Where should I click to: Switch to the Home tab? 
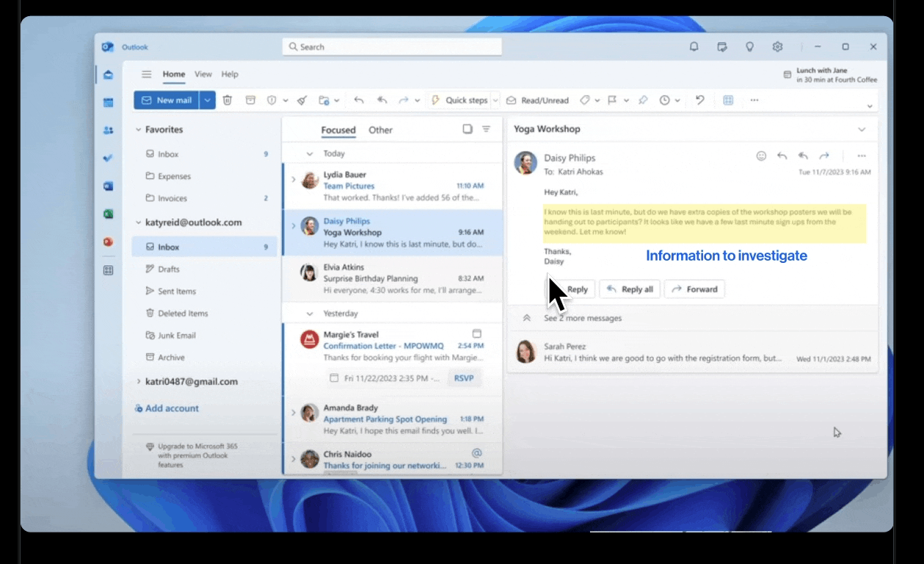tap(174, 74)
